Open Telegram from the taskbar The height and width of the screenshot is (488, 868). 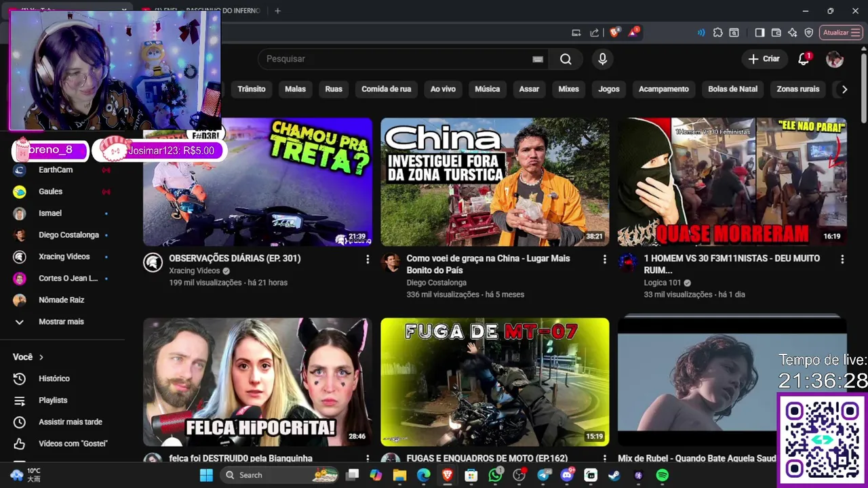tap(543, 475)
